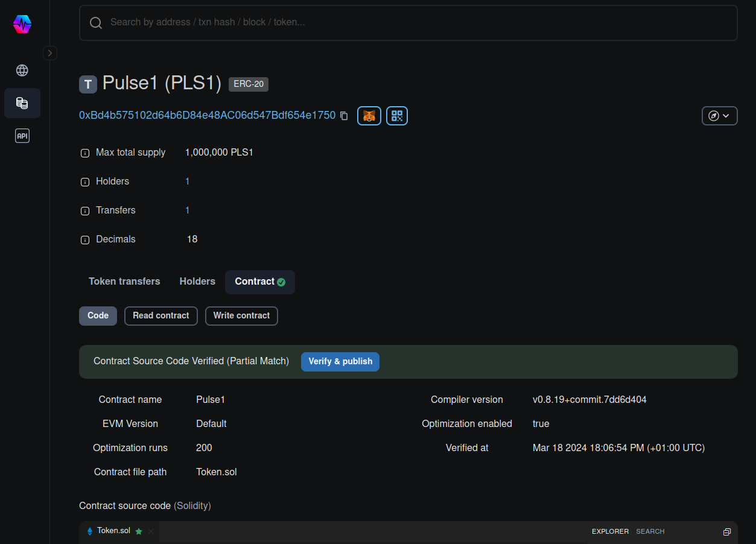
Task: Click info icon next to Decimals
Action: [85, 240]
